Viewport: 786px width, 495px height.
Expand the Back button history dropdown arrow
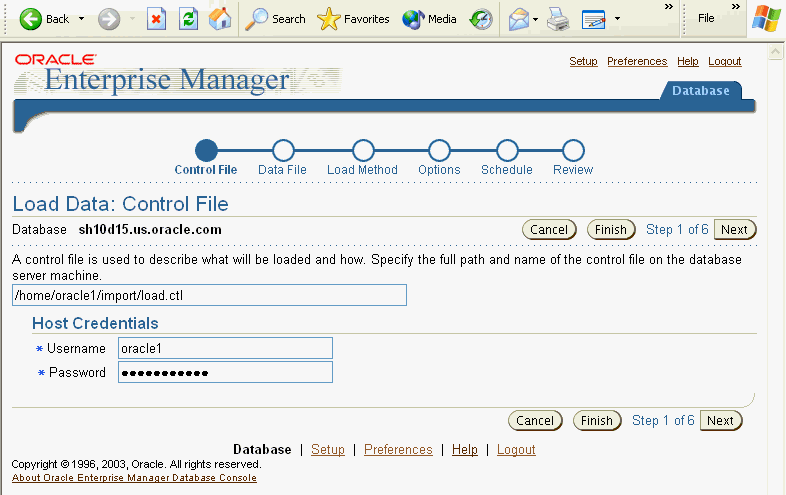[81, 19]
